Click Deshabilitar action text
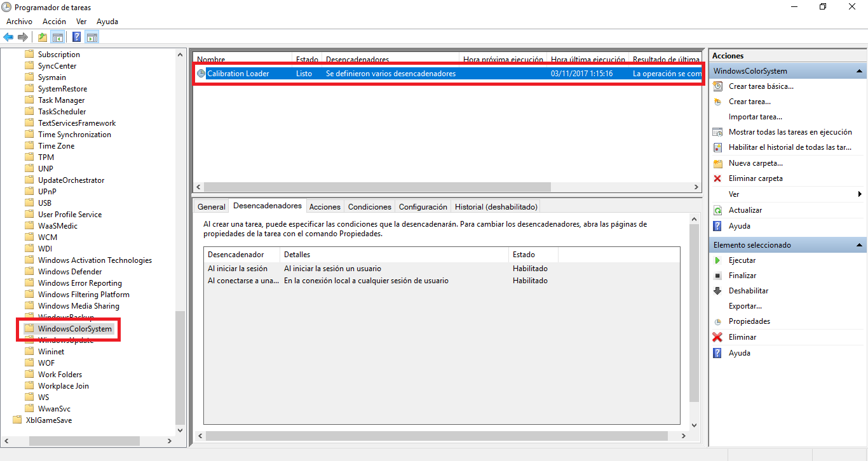The height and width of the screenshot is (461, 868). click(749, 291)
